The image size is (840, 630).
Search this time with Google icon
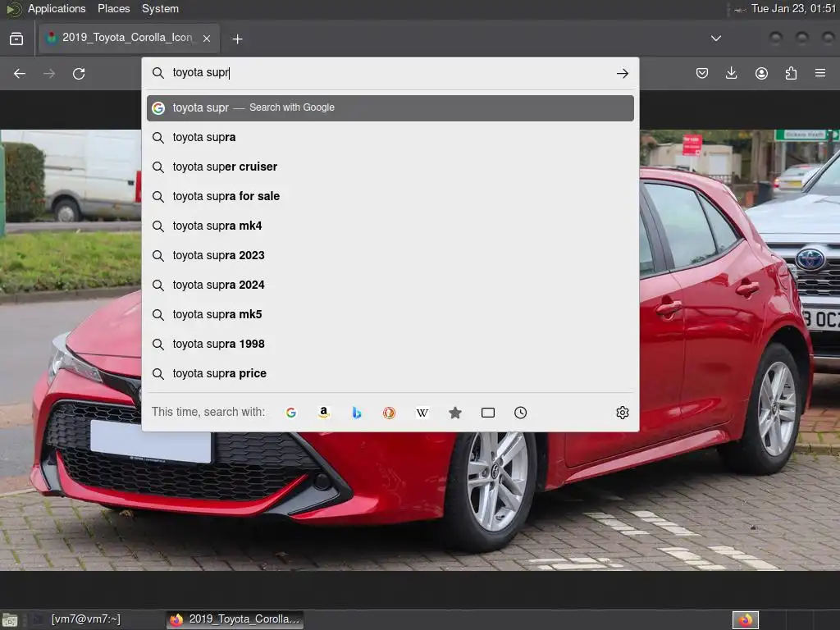click(291, 413)
